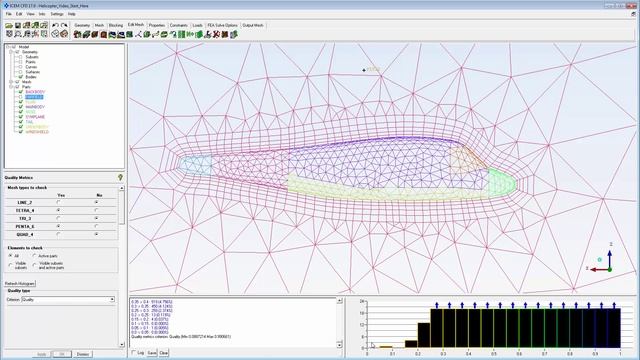Screen dimensions: 640x360
Task: Enable the Subsets checkbox in model tree
Action: click(20, 57)
